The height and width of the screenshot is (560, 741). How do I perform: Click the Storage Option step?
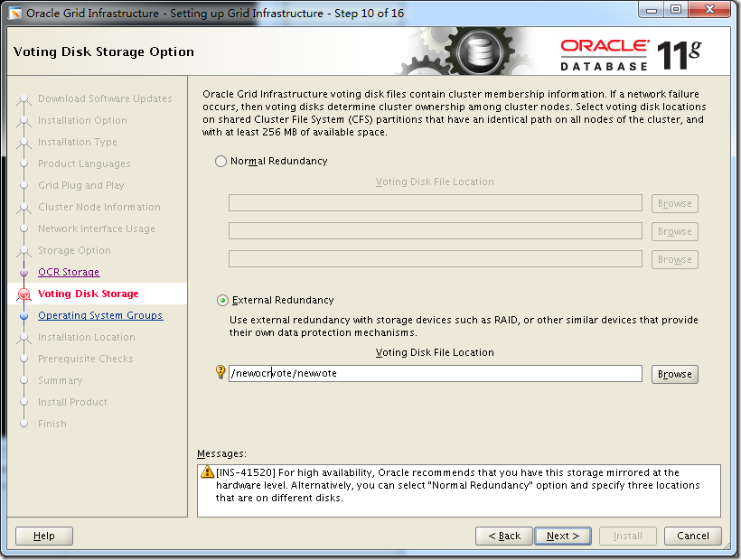[74, 251]
